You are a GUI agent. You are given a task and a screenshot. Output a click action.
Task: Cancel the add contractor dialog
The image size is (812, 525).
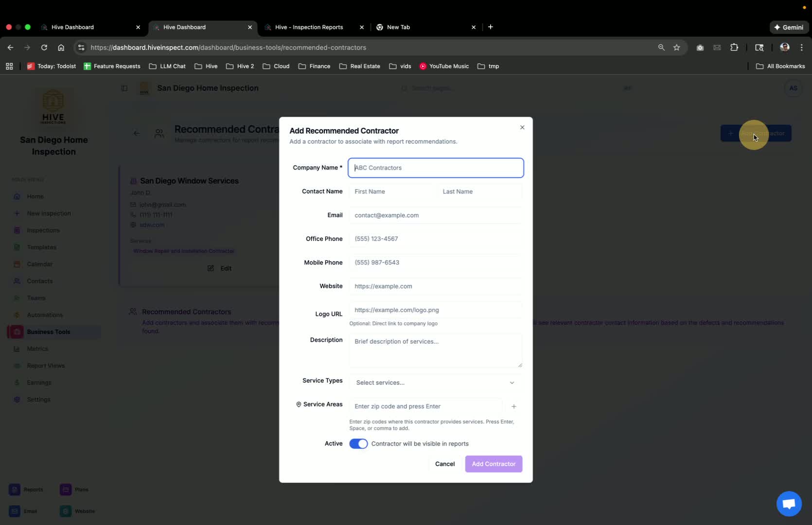click(x=445, y=464)
